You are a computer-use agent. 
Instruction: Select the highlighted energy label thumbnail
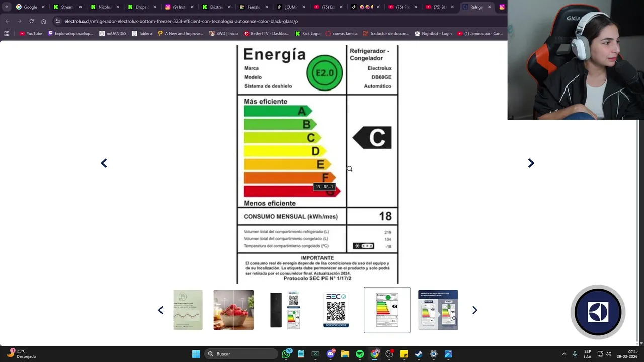[x=387, y=310]
